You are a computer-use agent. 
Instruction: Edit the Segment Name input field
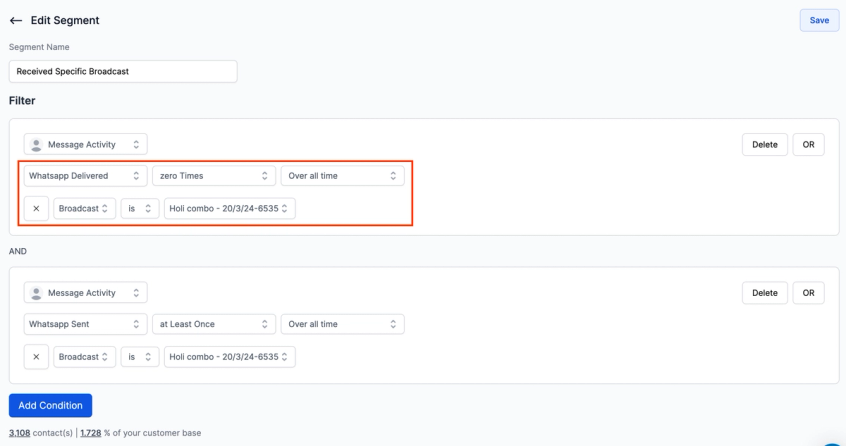pyautogui.click(x=123, y=71)
